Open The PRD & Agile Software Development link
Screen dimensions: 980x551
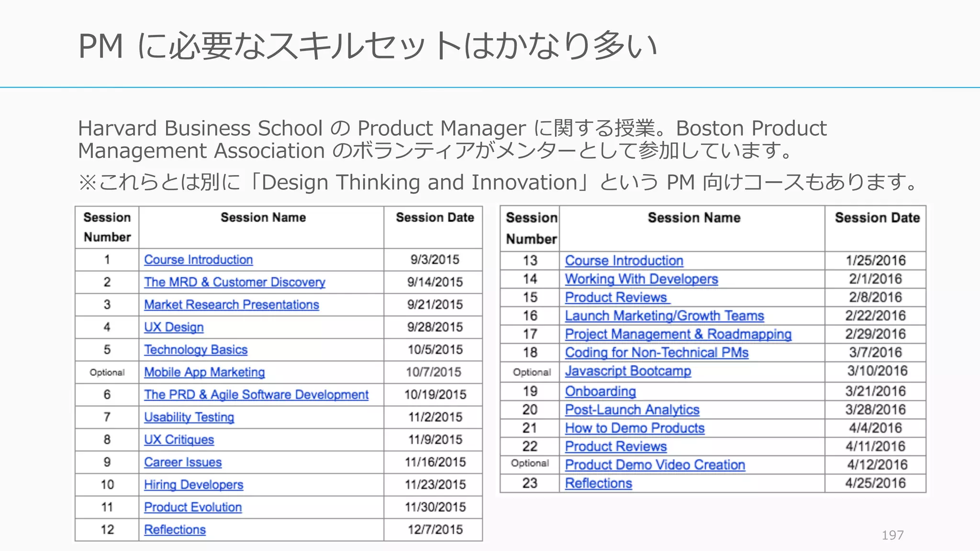(x=256, y=395)
